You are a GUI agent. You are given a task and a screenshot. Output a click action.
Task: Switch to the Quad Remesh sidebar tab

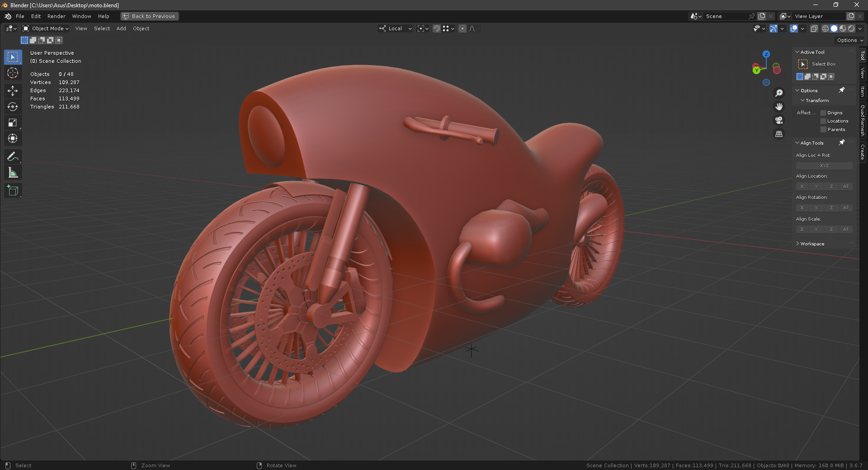pyautogui.click(x=863, y=121)
